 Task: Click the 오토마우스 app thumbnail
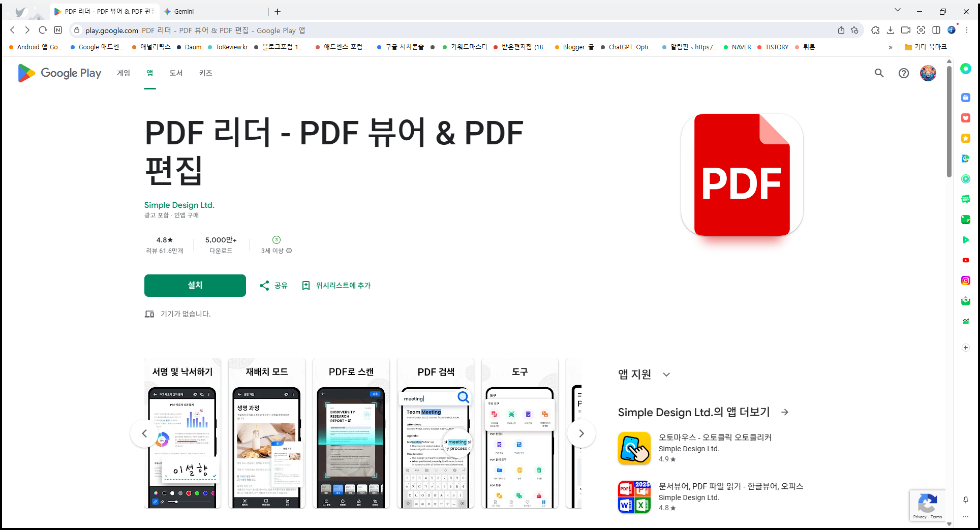tap(634, 448)
